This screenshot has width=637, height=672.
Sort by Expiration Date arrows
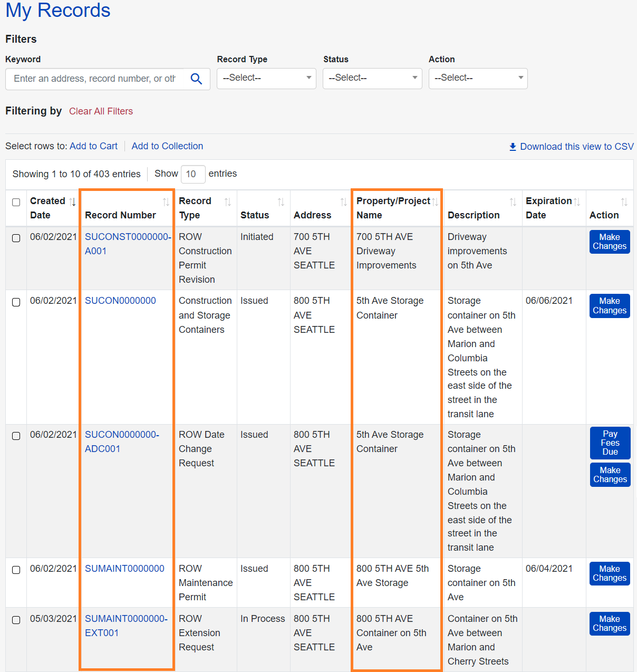[x=577, y=201]
